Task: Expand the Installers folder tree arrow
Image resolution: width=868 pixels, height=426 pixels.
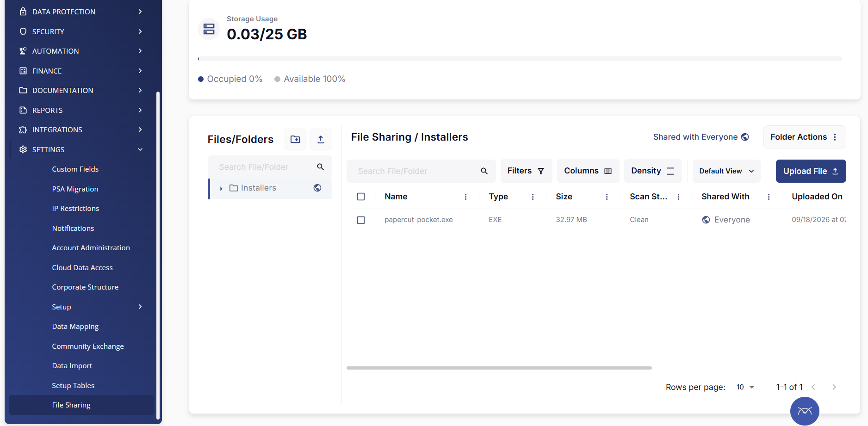Action: [221, 188]
